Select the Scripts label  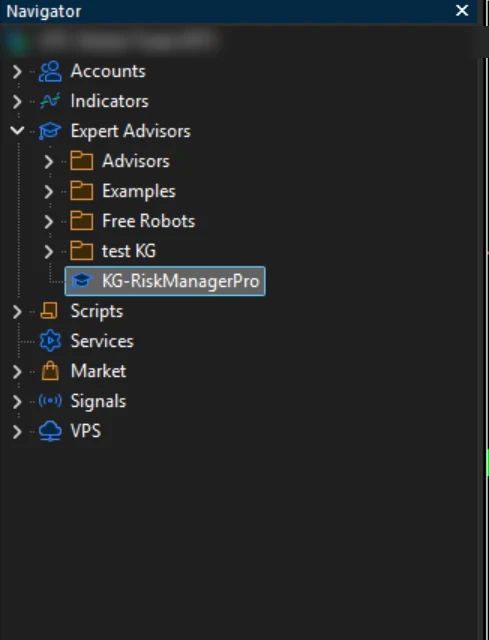tap(97, 311)
